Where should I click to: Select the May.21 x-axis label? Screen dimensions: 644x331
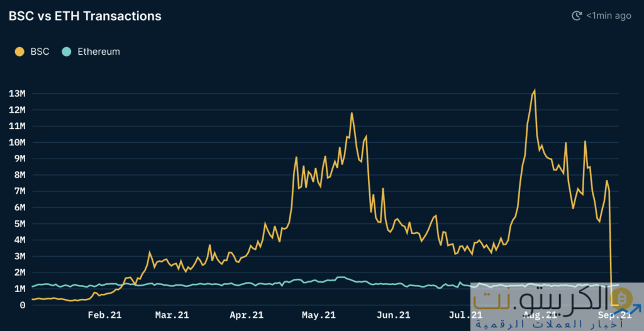(319, 315)
